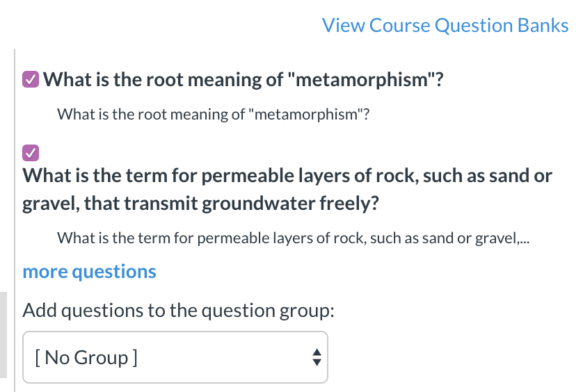Uncheck the permeable layers question checkbox
Image resolution: width=583 pixels, height=392 pixels.
pos(31,152)
